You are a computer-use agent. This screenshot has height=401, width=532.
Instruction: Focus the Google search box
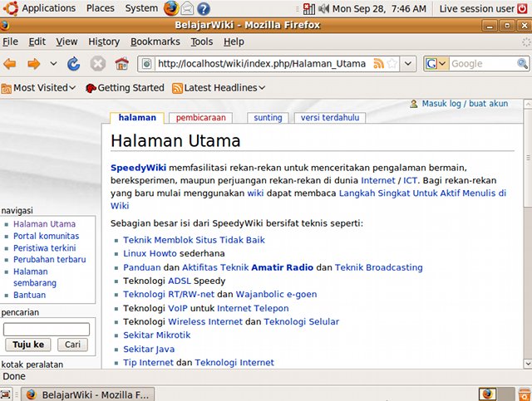[483, 64]
